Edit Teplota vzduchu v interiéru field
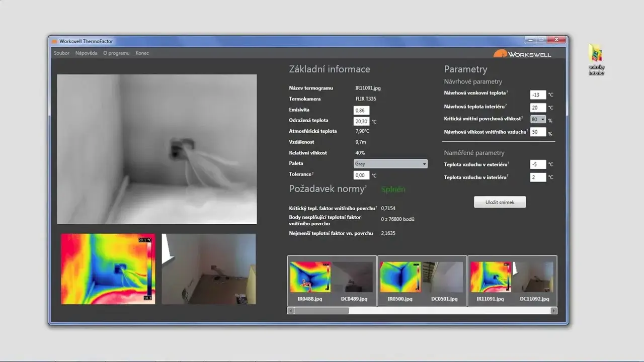Screen dimensions: 644x362 click(538, 177)
